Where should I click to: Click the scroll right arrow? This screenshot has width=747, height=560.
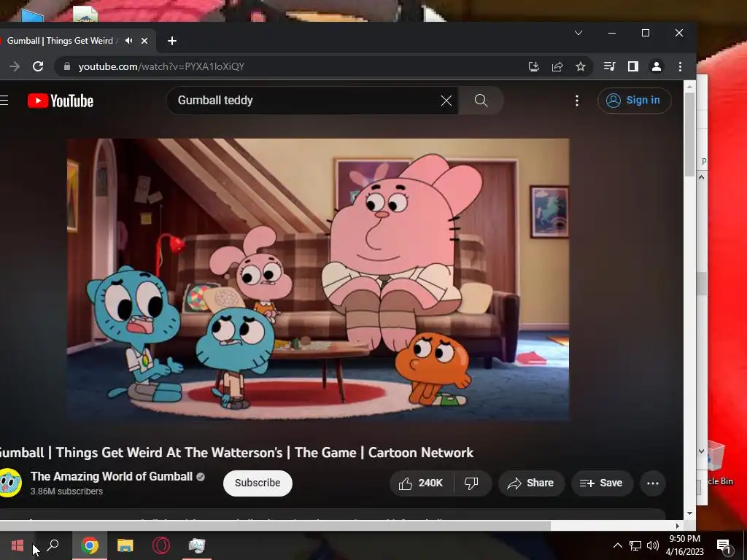678,526
